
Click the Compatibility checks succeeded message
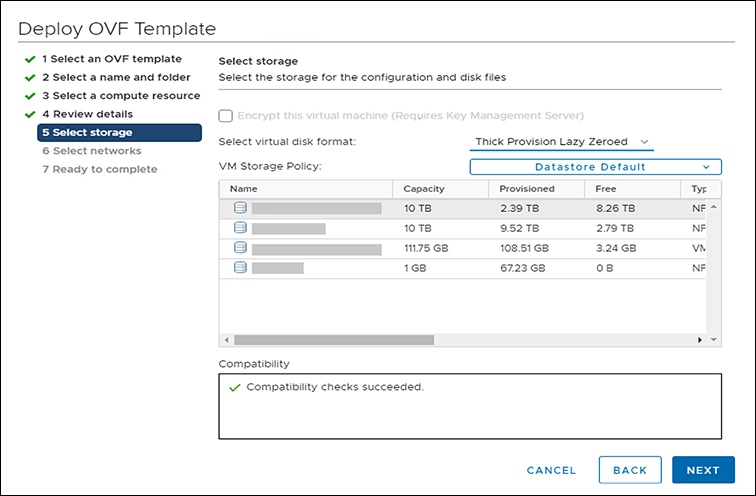click(335, 387)
